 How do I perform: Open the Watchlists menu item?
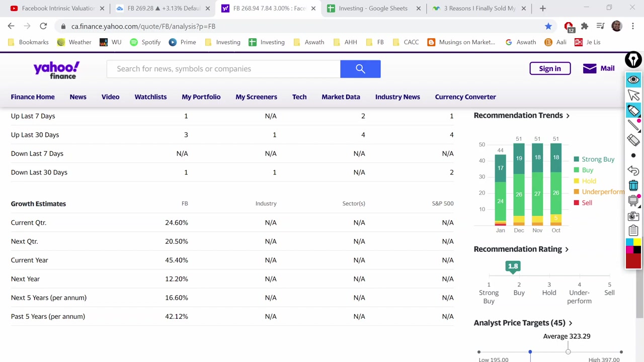click(x=150, y=97)
